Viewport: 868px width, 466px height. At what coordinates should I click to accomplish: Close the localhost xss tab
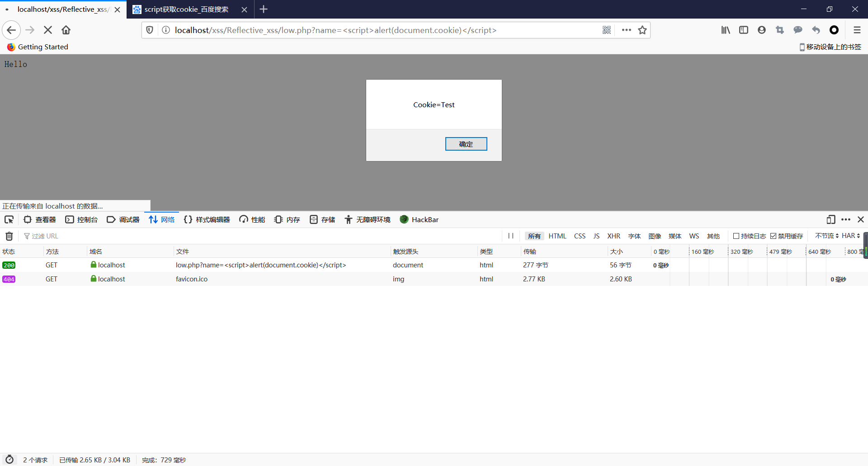click(117, 10)
